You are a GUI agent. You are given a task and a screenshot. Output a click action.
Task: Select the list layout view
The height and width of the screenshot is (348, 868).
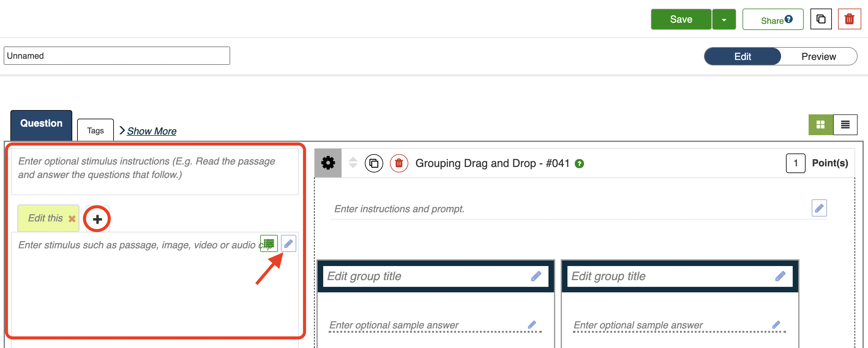(x=845, y=125)
